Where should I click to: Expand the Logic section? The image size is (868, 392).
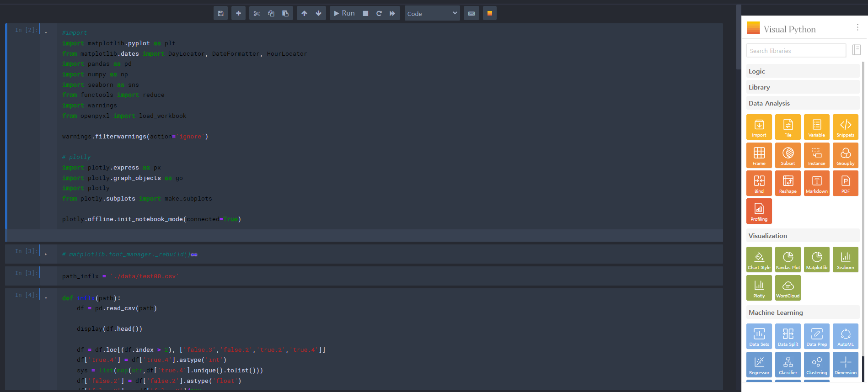(803, 71)
